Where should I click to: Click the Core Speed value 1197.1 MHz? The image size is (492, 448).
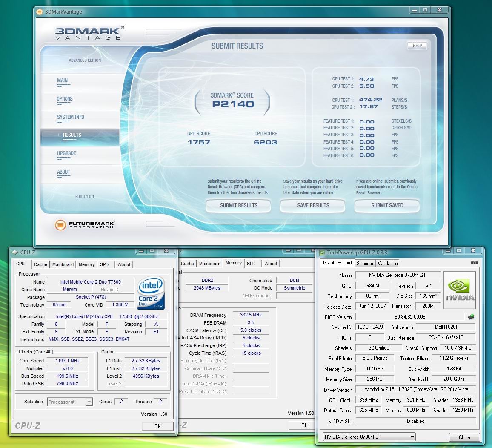[68, 361]
